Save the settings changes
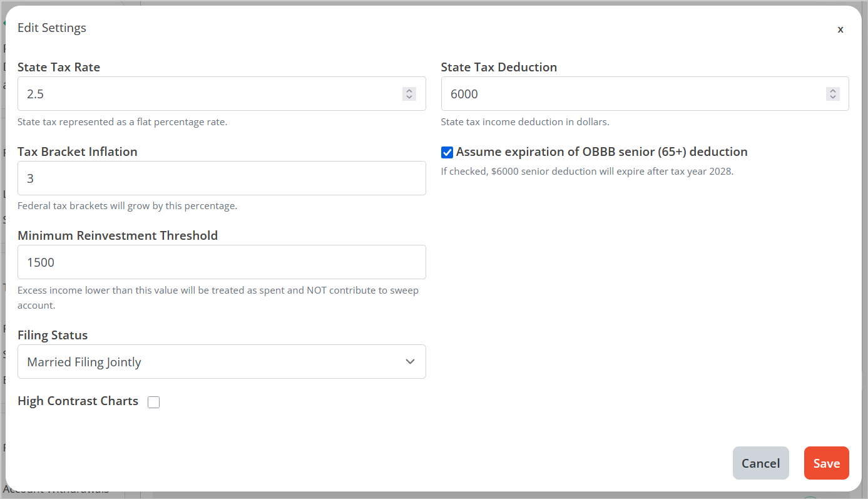868x499 pixels. (826, 463)
